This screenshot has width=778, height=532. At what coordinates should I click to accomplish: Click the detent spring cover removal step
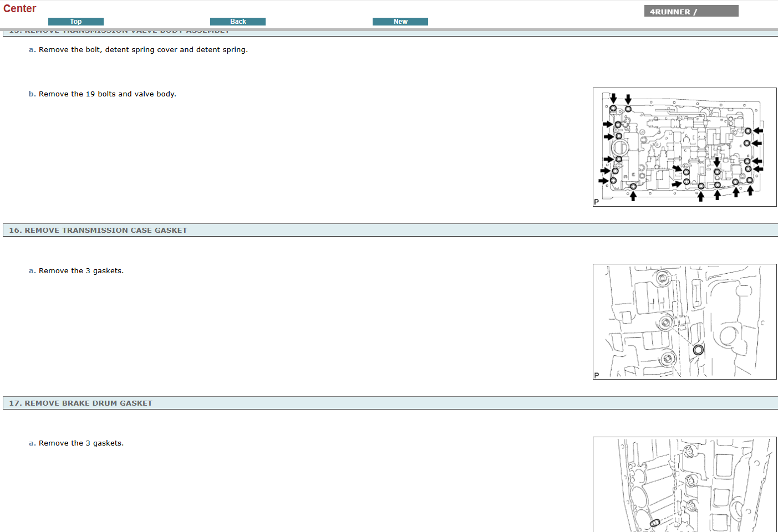[x=143, y=50]
